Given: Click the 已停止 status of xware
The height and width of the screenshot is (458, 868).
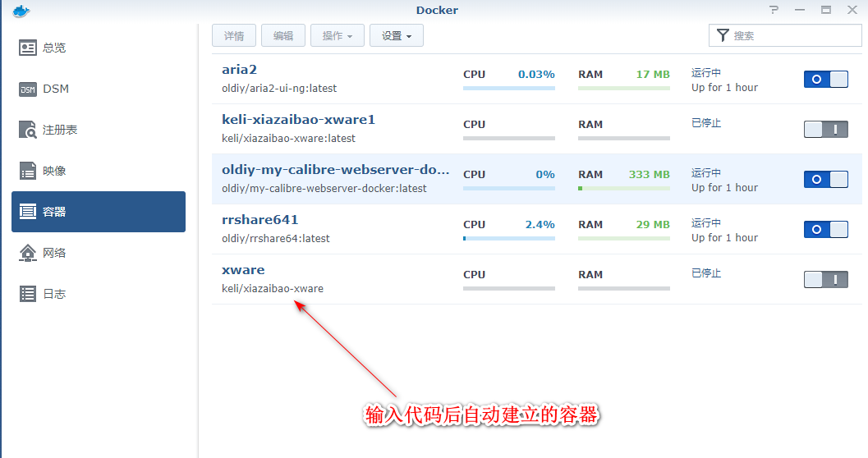Looking at the screenshot, I should coord(705,273).
